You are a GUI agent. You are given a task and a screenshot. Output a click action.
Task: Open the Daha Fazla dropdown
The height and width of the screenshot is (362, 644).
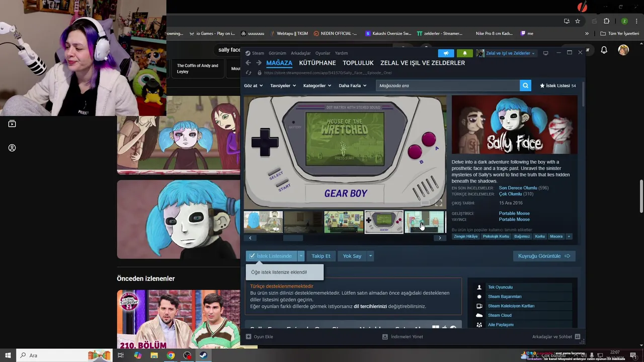tap(352, 85)
